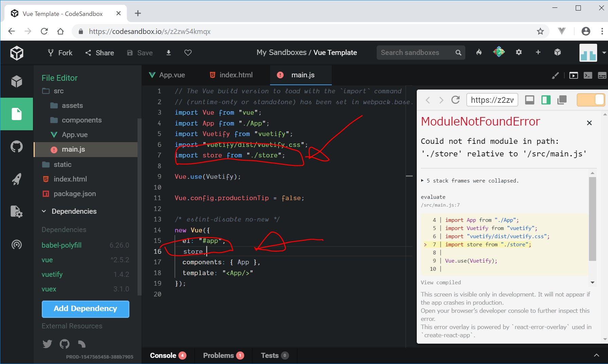The height and width of the screenshot is (364, 608).
Task: Open preview in new window icon
Action: [562, 100]
